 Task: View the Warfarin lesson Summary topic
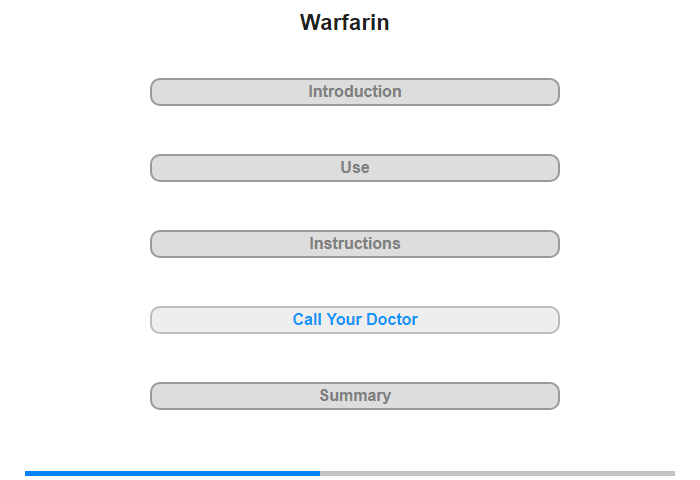point(354,396)
